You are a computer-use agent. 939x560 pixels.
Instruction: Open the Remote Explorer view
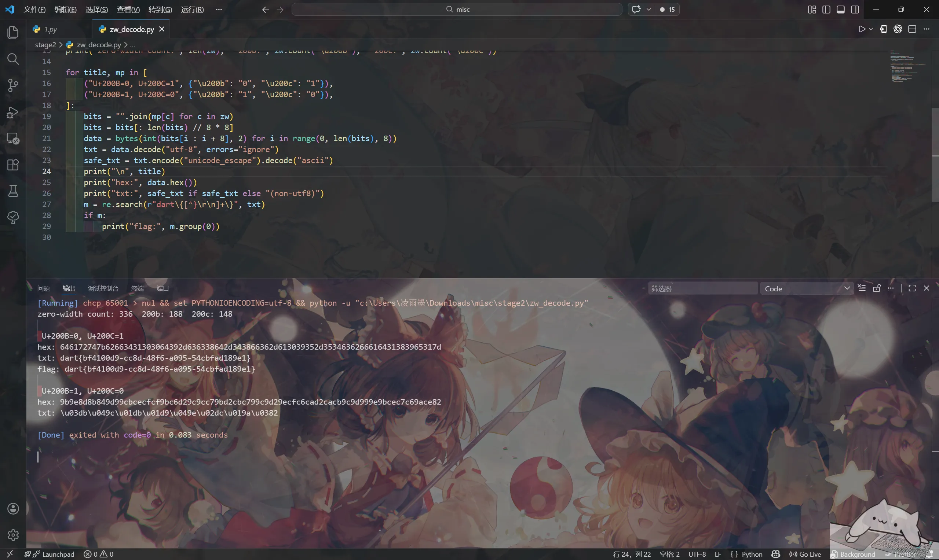tap(13, 139)
